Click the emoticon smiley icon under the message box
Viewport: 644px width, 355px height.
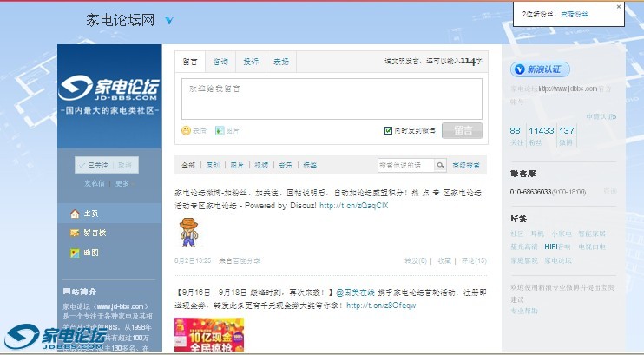point(186,131)
